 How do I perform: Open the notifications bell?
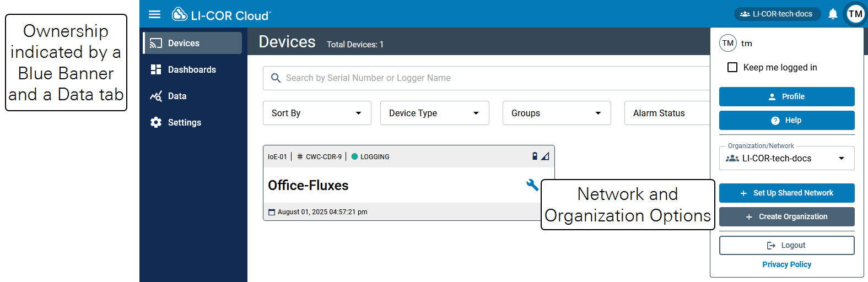[x=833, y=14]
